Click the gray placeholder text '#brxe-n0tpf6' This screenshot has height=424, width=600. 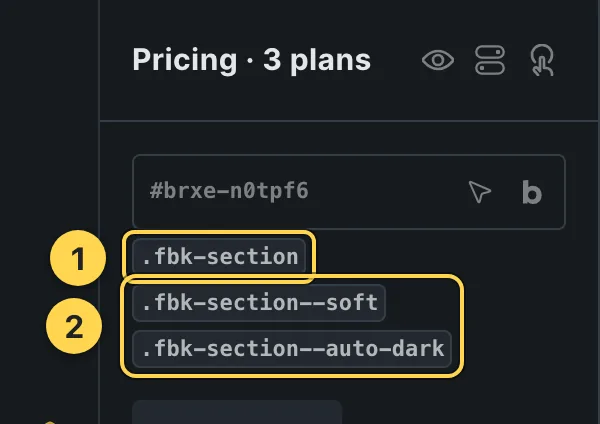(229, 191)
